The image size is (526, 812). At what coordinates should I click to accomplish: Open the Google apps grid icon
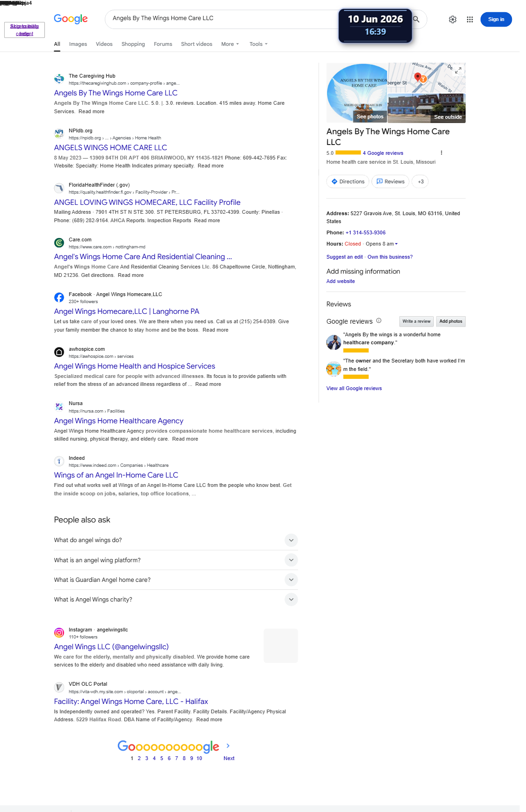(x=470, y=20)
